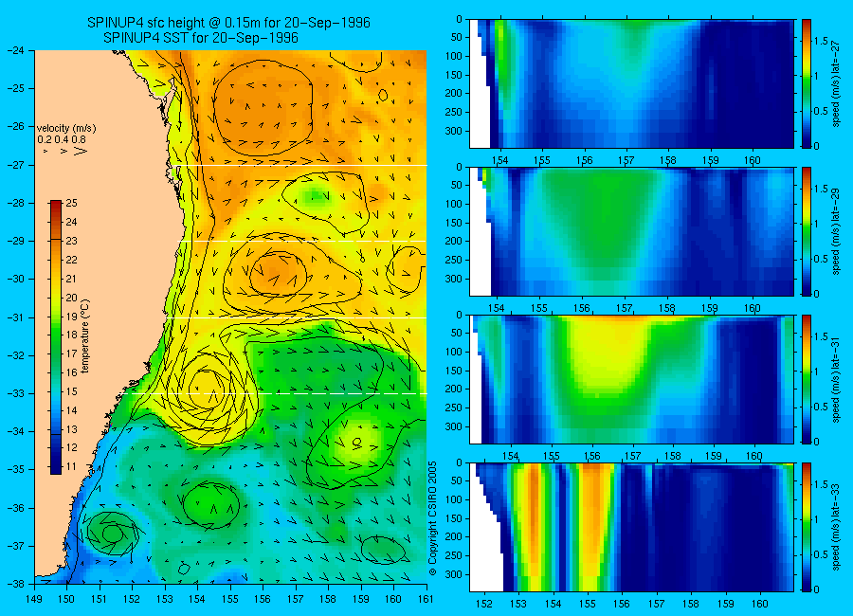This screenshot has width=853, height=616.
Task: Click the '11' tick on temperature color bar
Action: point(72,466)
